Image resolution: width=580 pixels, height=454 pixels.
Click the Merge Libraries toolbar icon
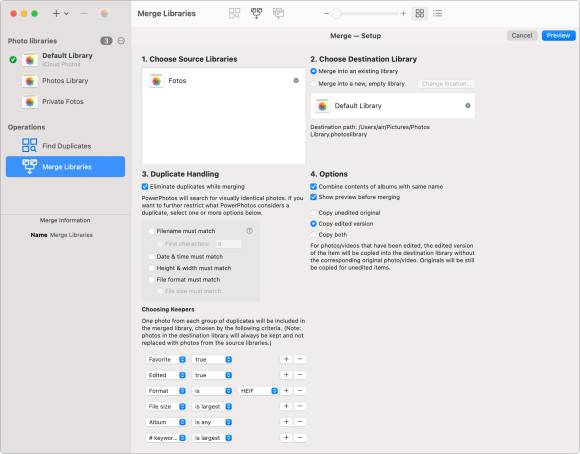point(256,14)
